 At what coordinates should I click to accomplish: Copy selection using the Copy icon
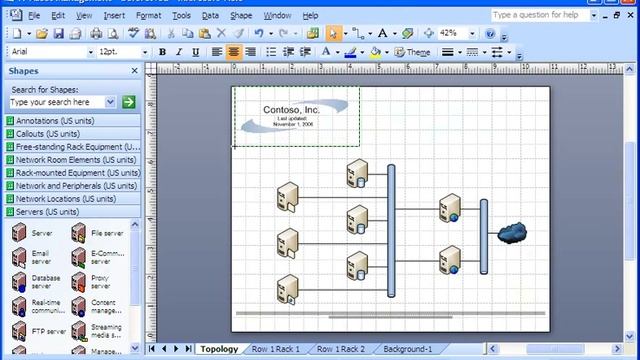[x=188, y=33]
